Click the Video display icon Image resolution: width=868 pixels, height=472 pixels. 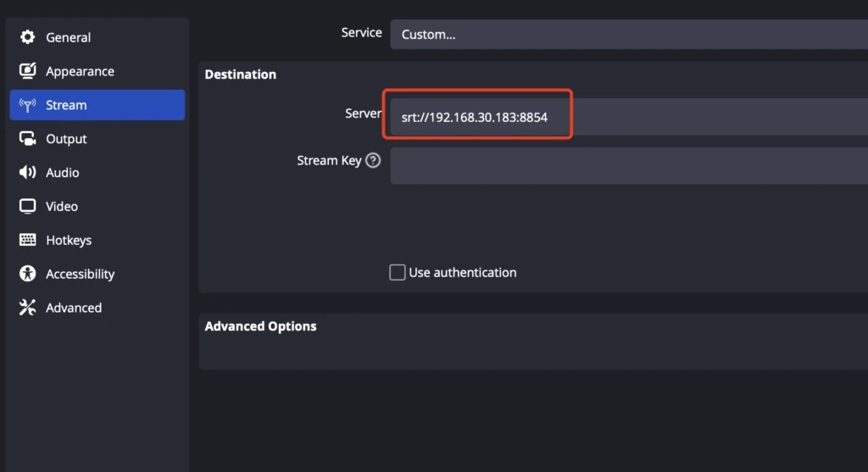click(28, 207)
